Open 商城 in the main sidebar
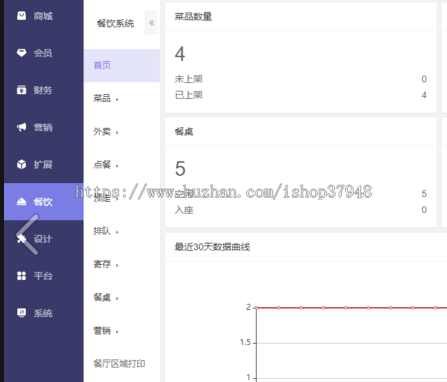 [x=43, y=16]
